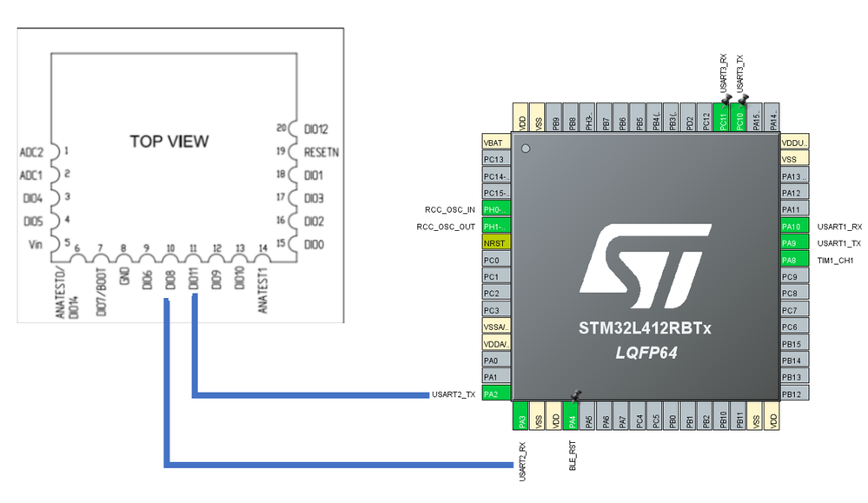
Task: Select pin PB11
Action: tap(739, 415)
